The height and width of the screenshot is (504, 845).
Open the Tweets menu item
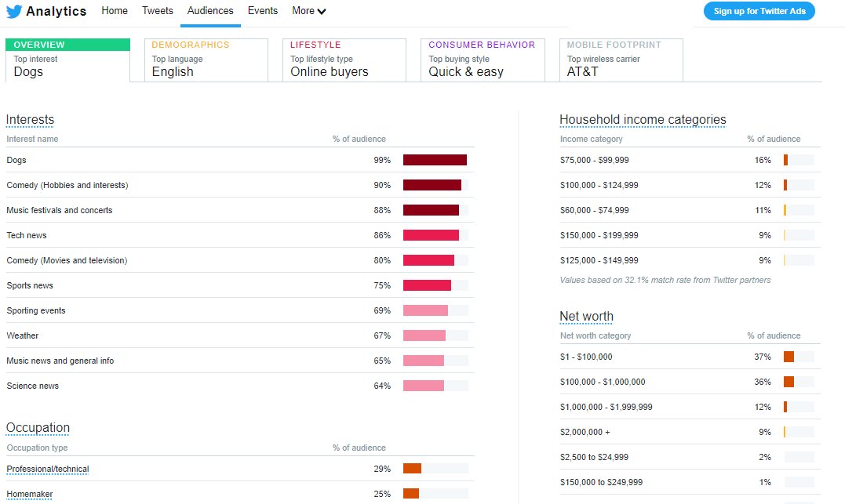tap(158, 11)
